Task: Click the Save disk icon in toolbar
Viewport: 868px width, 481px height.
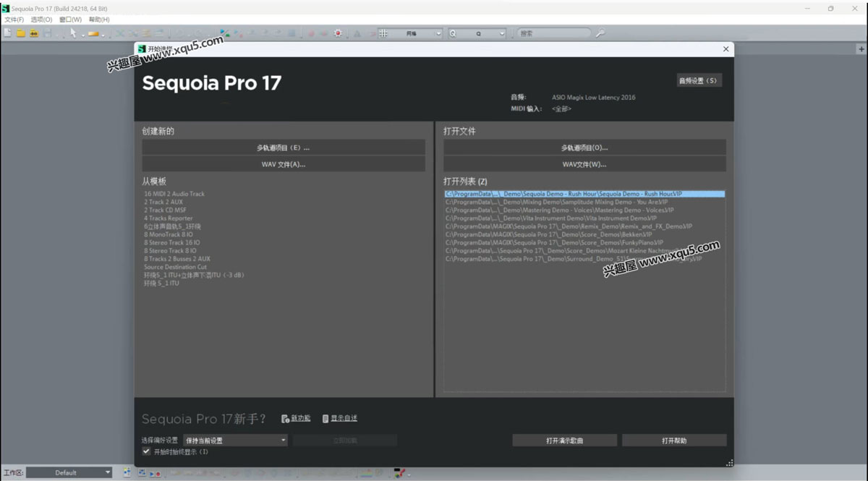Action: point(48,33)
